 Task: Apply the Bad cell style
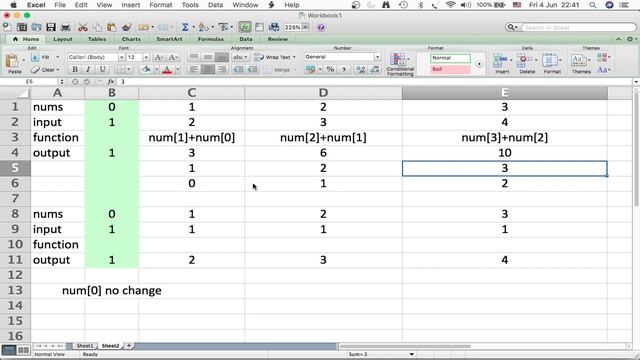450,69
